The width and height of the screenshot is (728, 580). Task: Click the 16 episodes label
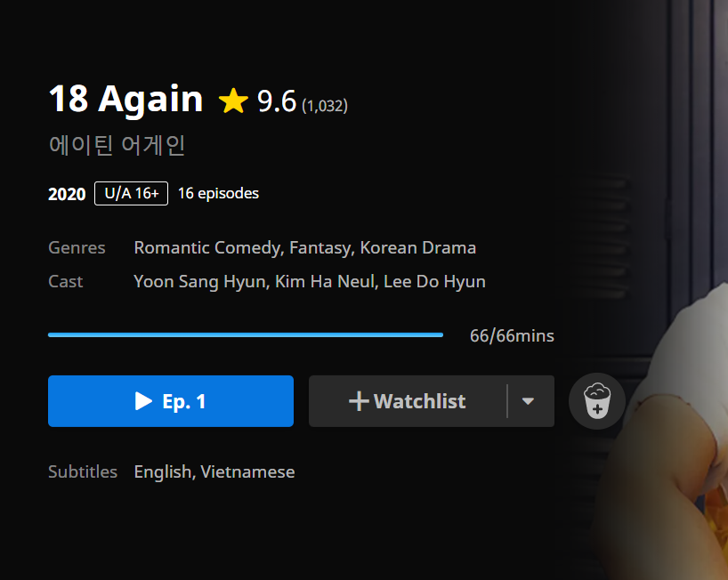tap(218, 194)
